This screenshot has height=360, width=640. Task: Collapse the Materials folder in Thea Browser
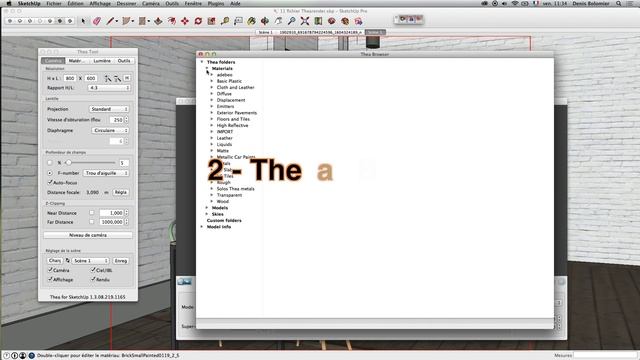tap(207, 69)
